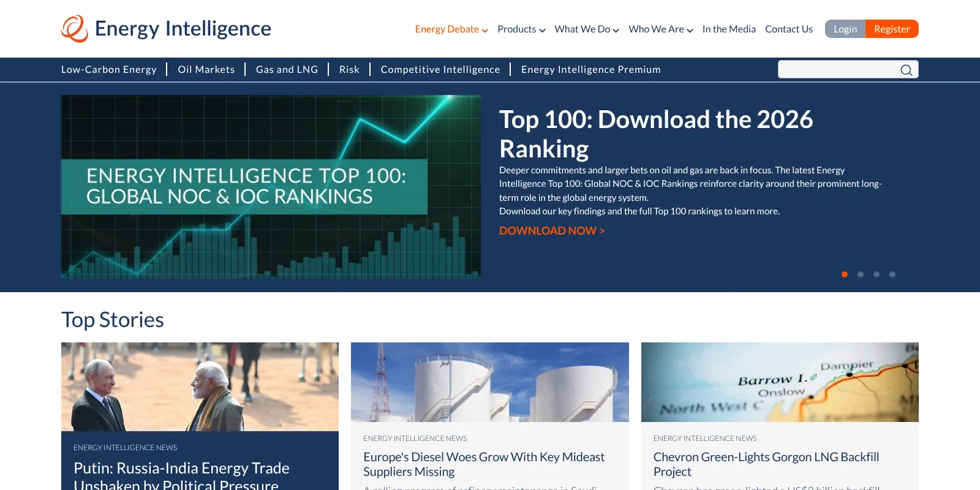This screenshot has width=980, height=490.
Task: Open Competitive Intelligence section
Action: pyautogui.click(x=440, y=70)
